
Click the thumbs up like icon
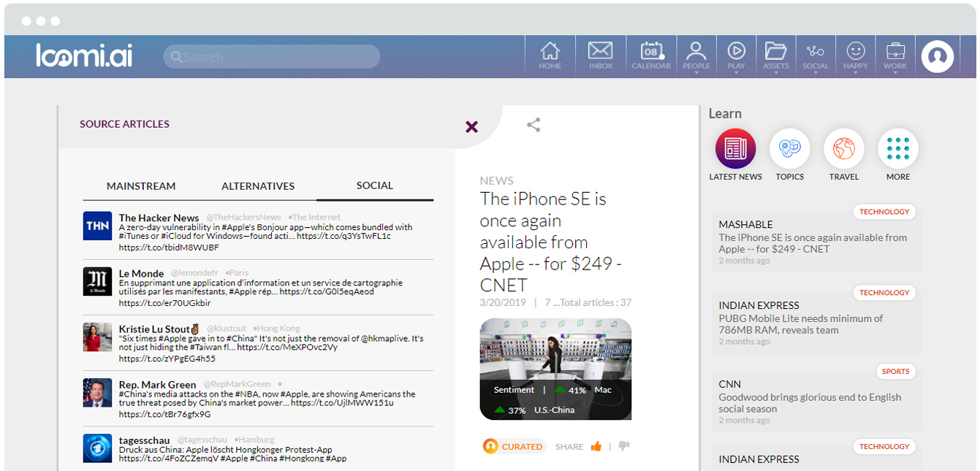pos(596,447)
